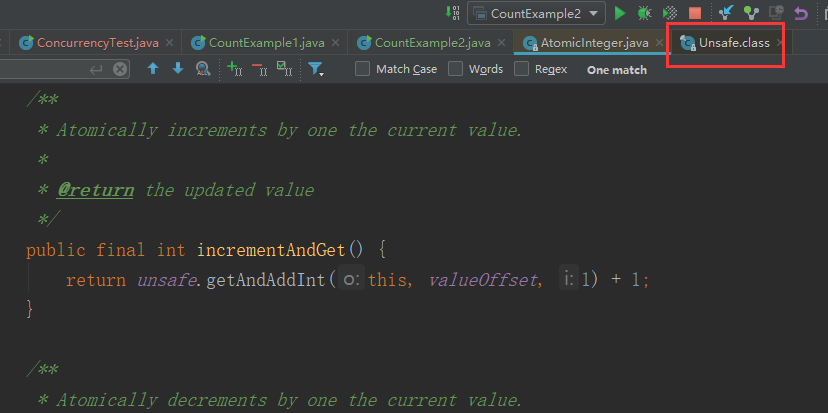Screen dimensions: 828x413
Task: Click the italic unsafe field reference
Action: (167, 280)
